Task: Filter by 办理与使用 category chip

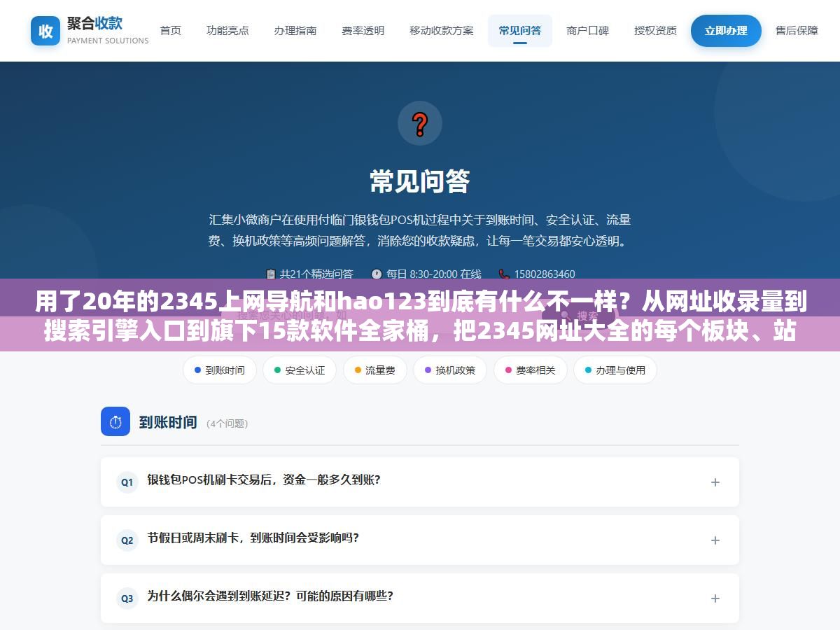Action: pos(615,370)
